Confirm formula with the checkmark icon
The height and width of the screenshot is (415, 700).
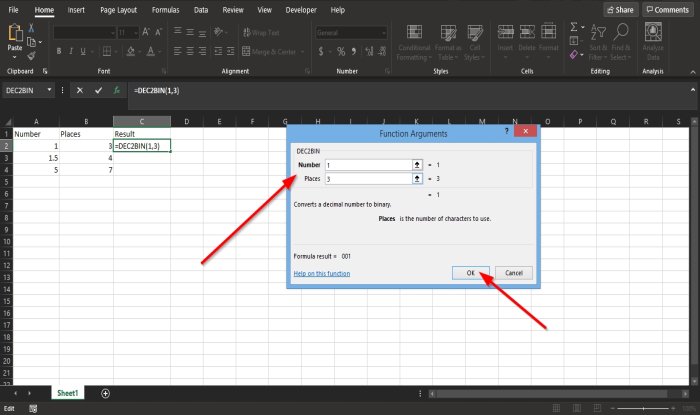pos(98,90)
